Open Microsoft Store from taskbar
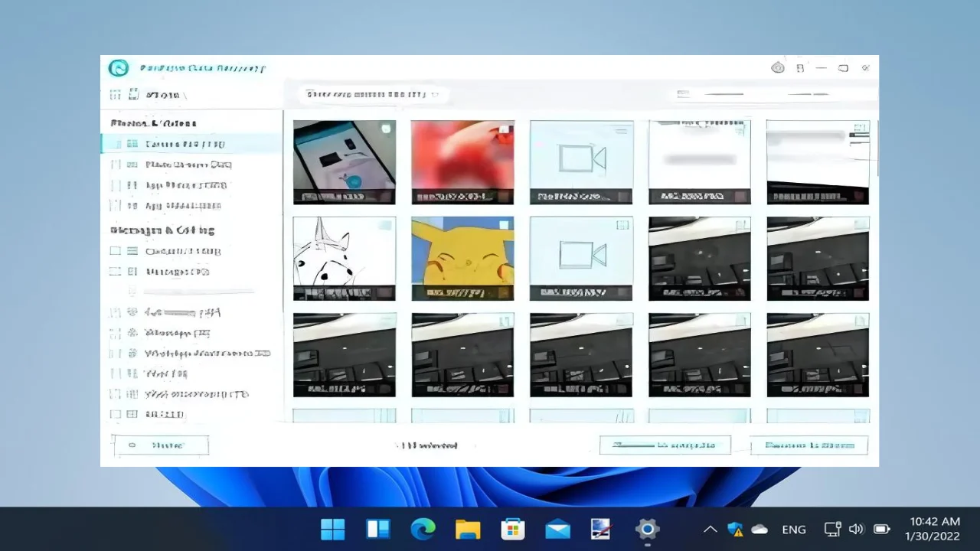This screenshot has height=551, width=980. click(x=512, y=529)
